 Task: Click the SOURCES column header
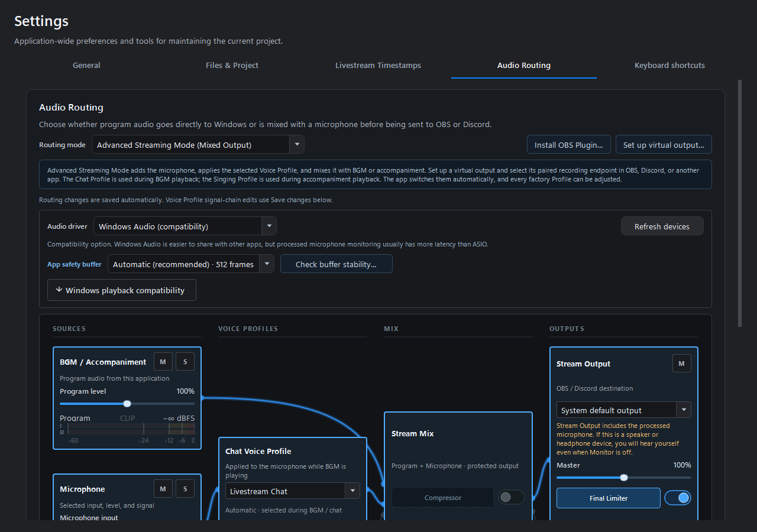point(69,329)
